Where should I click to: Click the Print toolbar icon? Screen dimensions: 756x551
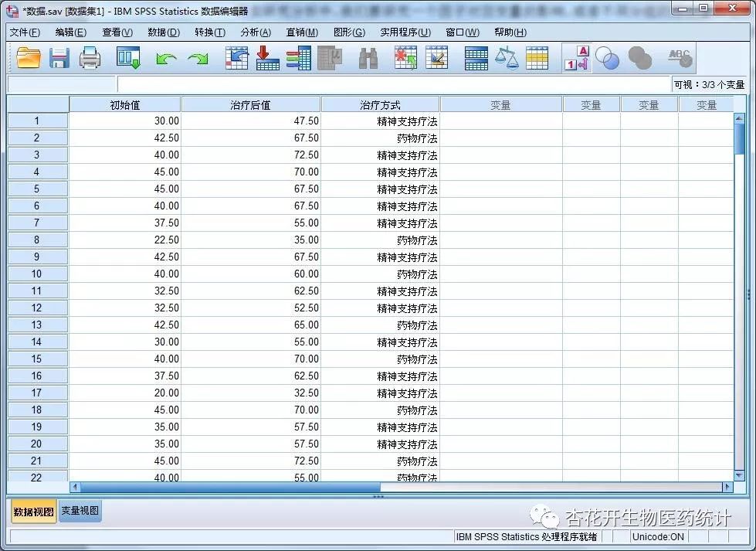pos(90,58)
